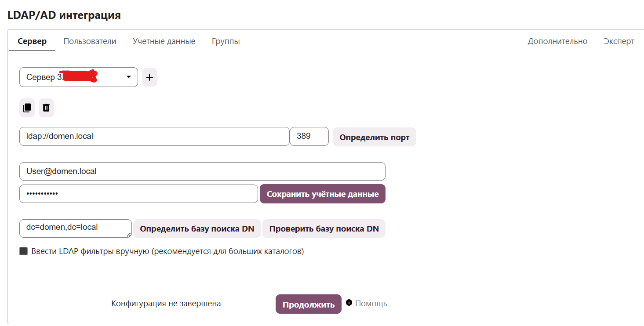Click Сохранить учётные данные button
The image size is (644, 326).
coord(323,194)
